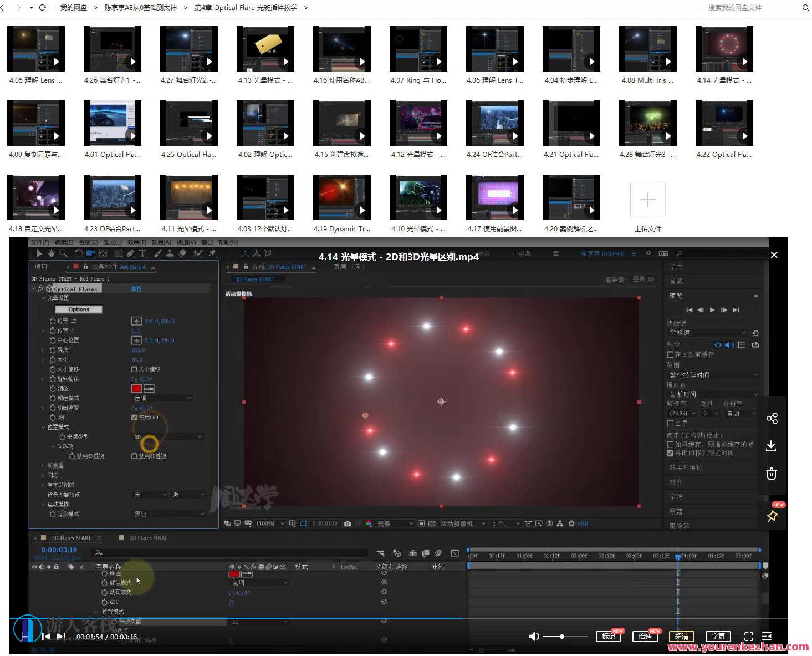Click the 字幕 subtitles button
The height and width of the screenshot is (656, 812).
pyautogui.click(x=718, y=637)
